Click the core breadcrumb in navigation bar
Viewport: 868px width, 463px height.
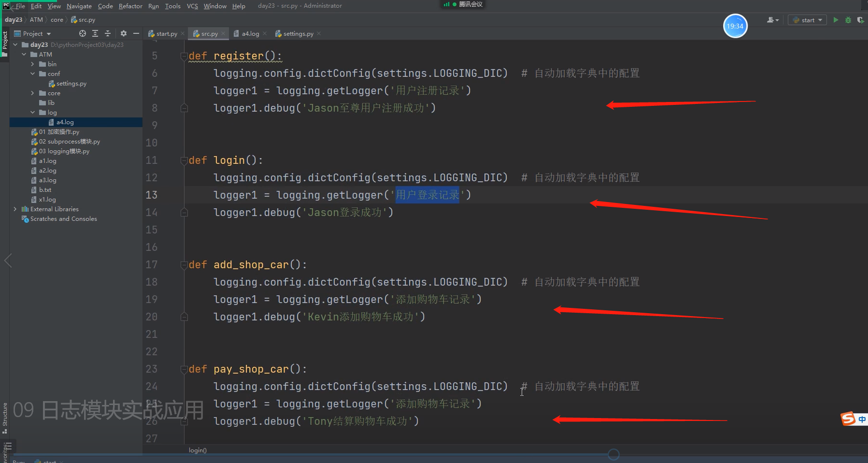(57, 20)
